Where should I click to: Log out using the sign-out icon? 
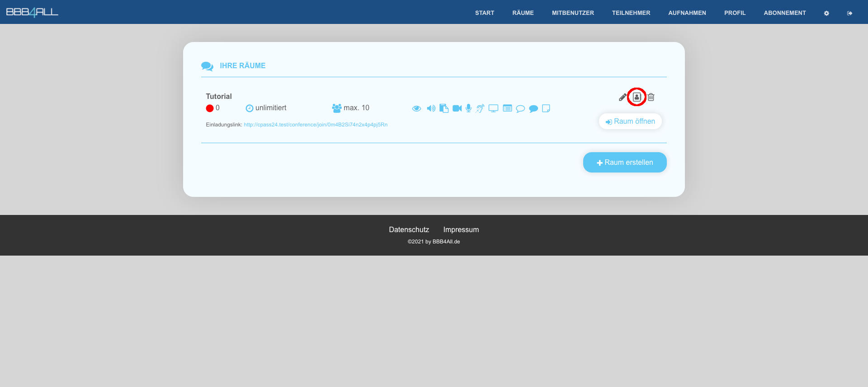click(849, 13)
